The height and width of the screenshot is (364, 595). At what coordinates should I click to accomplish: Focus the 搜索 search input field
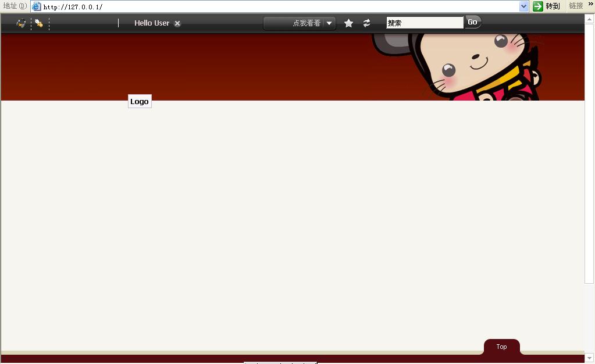coord(425,23)
